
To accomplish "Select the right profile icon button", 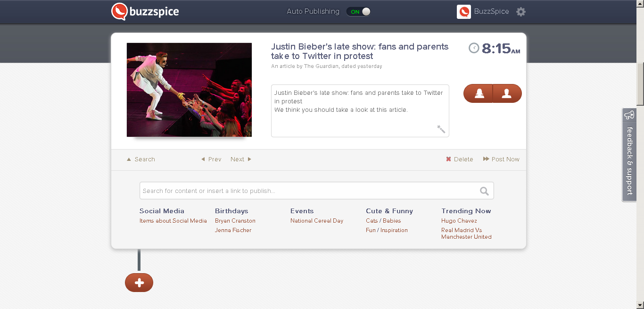I will (x=507, y=93).
